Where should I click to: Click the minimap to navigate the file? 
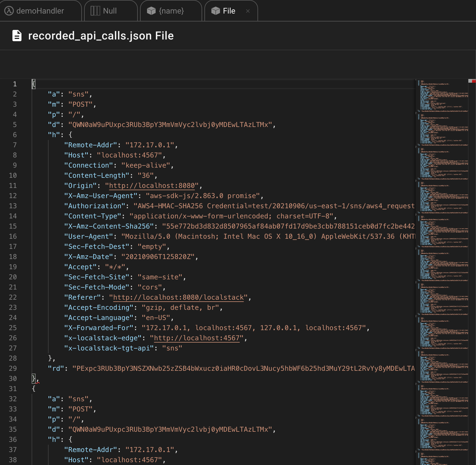point(440,226)
